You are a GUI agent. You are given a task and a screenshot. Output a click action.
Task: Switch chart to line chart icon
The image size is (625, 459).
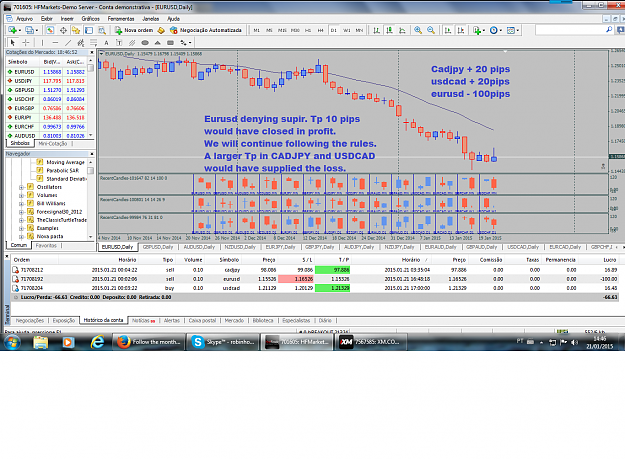pos(402,30)
